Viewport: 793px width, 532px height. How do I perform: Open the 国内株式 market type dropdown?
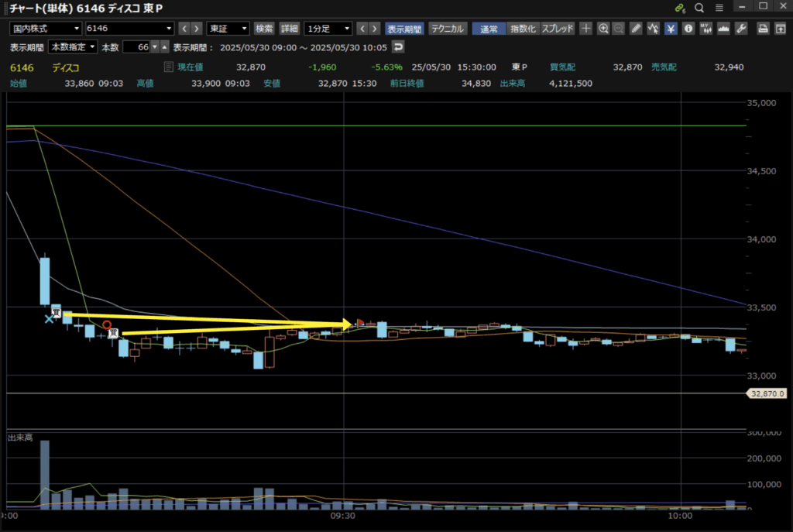pos(46,29)
